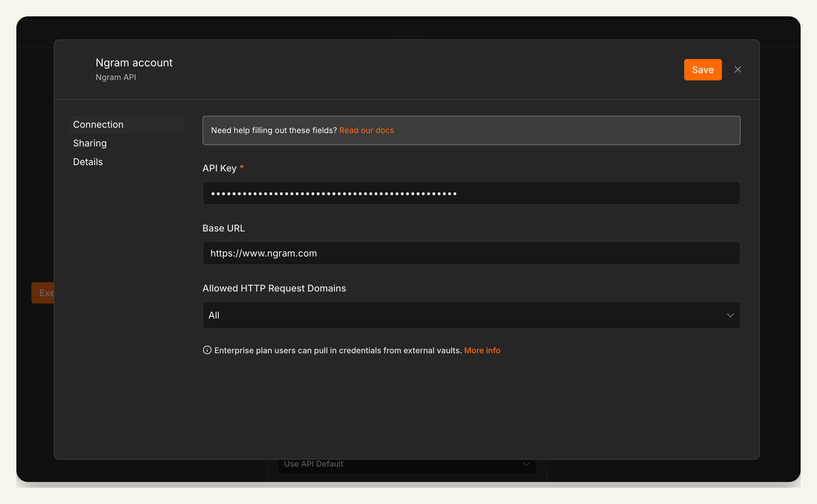This screenshot has width=817, height=504.
Task: Save the Ngram credential
Action: coord(703,69)
